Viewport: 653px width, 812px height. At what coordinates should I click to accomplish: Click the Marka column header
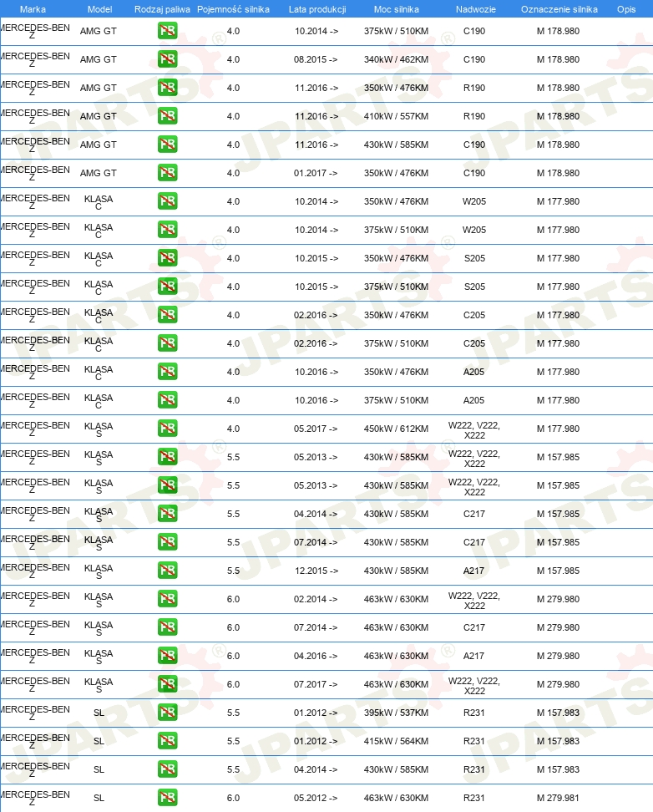[x=33, y=9]
